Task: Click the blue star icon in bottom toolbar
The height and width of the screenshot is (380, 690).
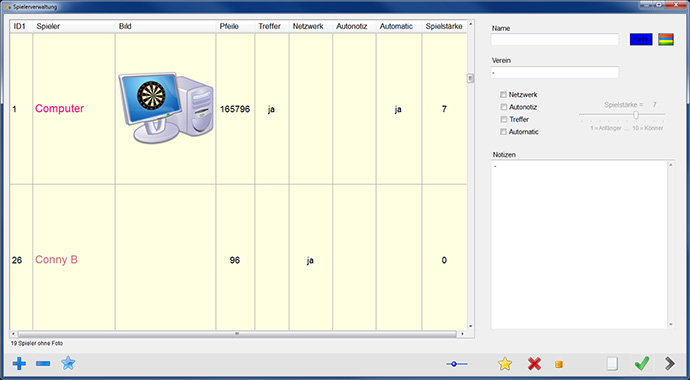Action: [68, 363]
